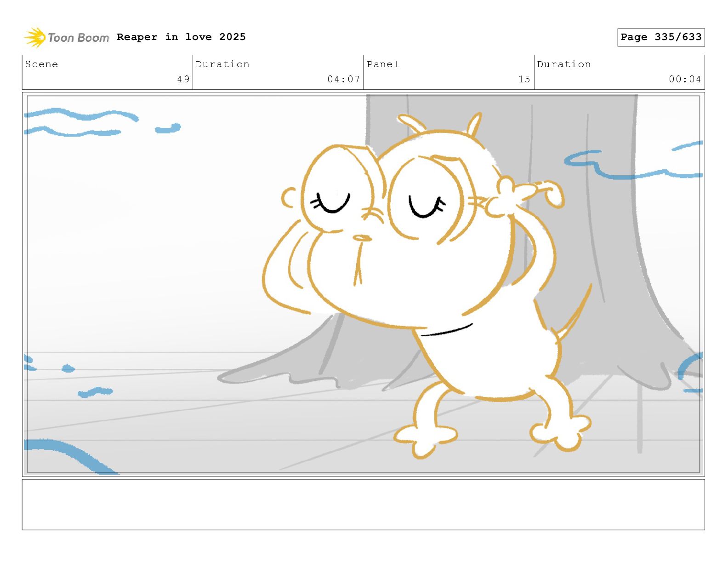Click the 'Page 335/633' box
Image resolution: width=728 pixels, height=563 pixels.
tap(661, 37)
